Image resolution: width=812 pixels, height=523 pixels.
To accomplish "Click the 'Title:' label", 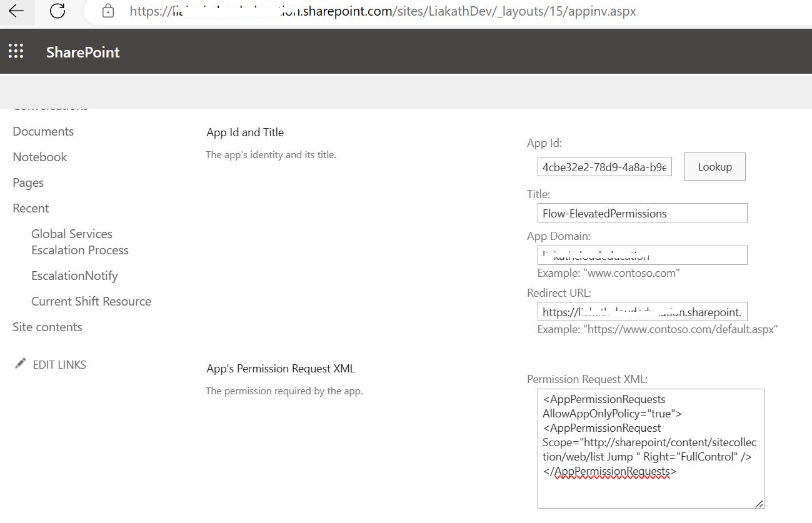I will (x=538, y=194).
